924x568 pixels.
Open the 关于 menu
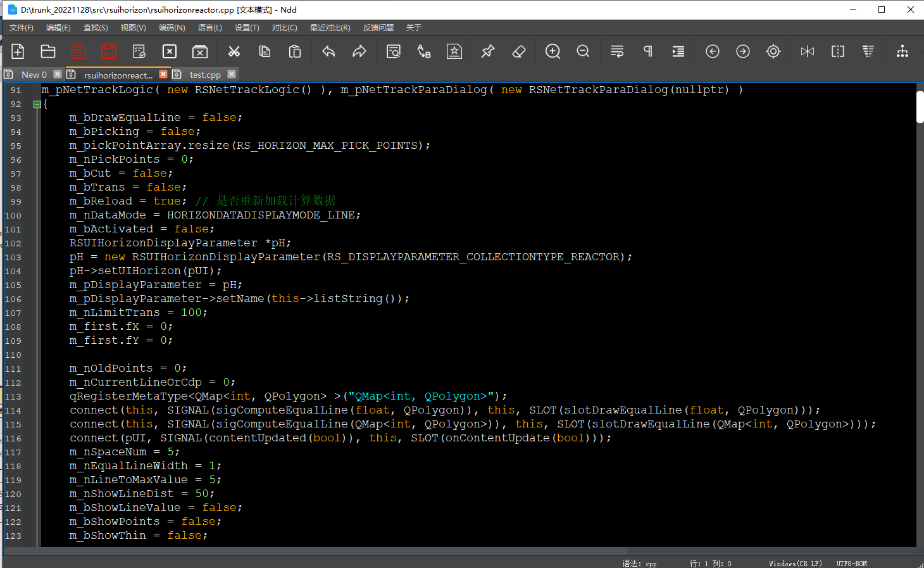pos(413,28)
